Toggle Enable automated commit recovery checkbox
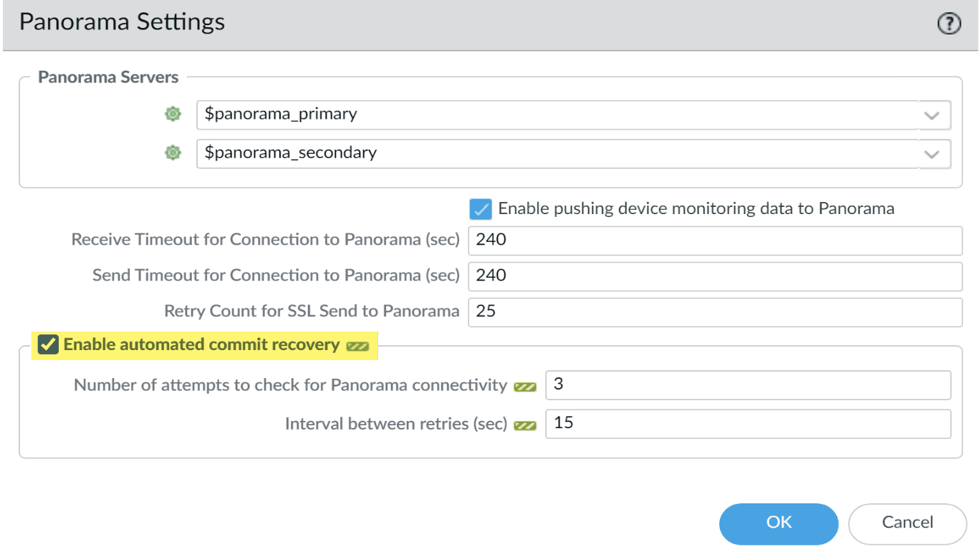 [48, 345]
